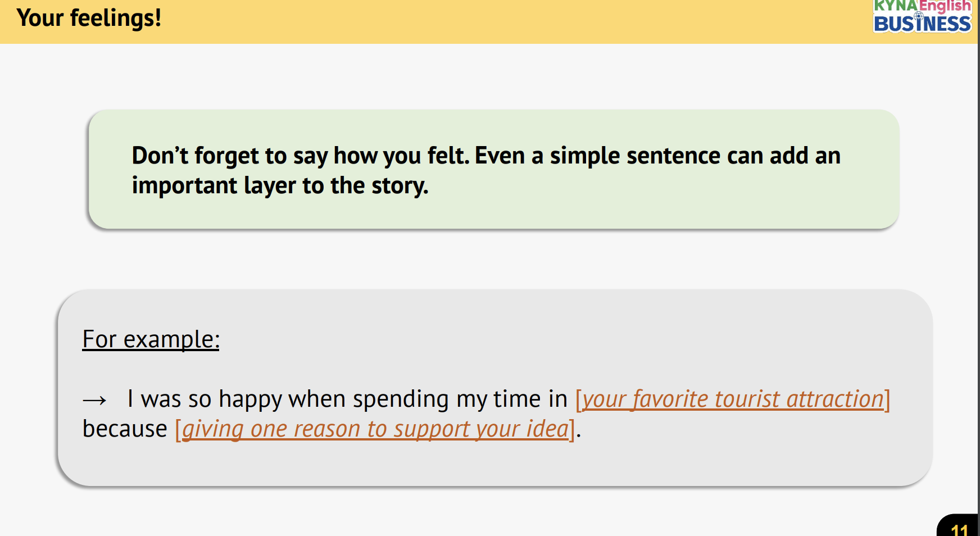This screenshot has height=536, width=980.
Task: Click the small globe icon inside the logo
Action: (919, 15)
